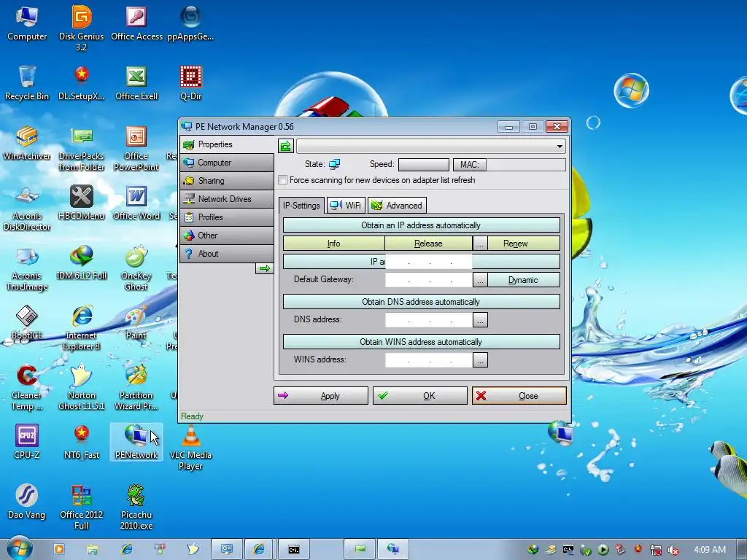This screenshot has height=560, width=747.
Task: Go to the Profiles section
Action: coord(227,217)
